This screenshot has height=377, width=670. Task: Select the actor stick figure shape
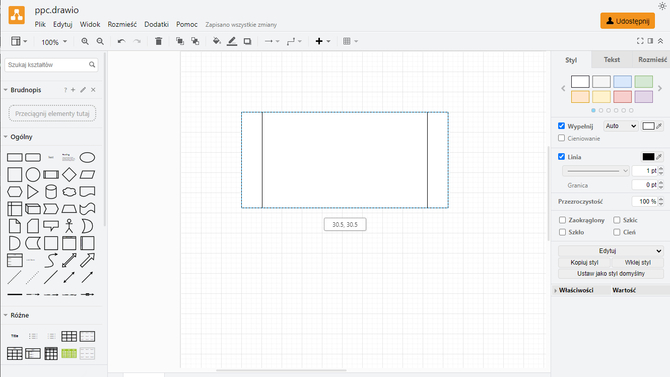[x=69, y=226]
